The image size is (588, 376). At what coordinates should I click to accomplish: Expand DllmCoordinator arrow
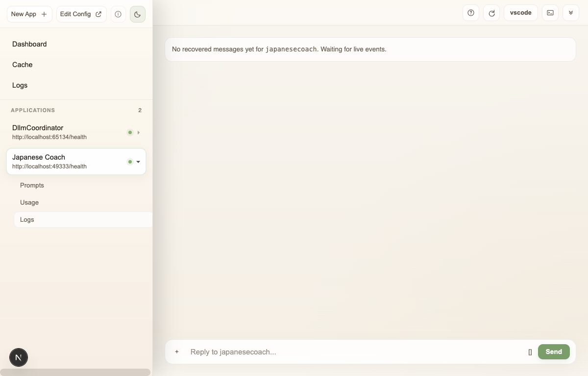coord(139,132)
